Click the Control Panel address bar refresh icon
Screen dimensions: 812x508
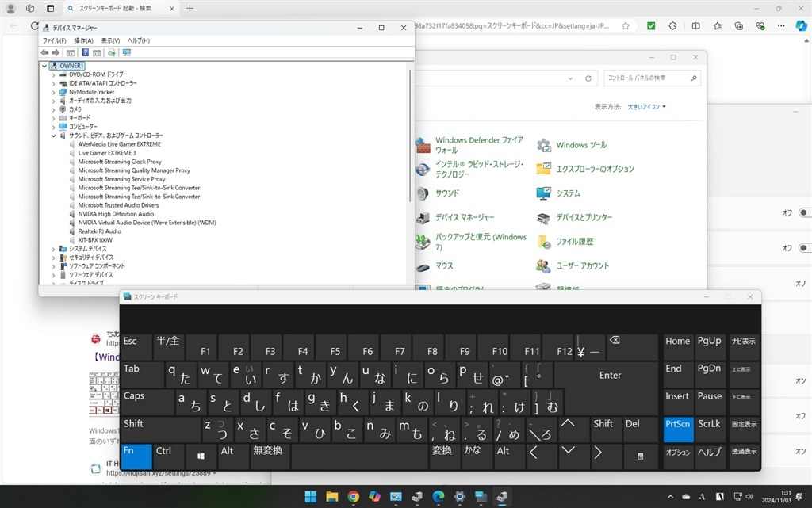[588, 78]
